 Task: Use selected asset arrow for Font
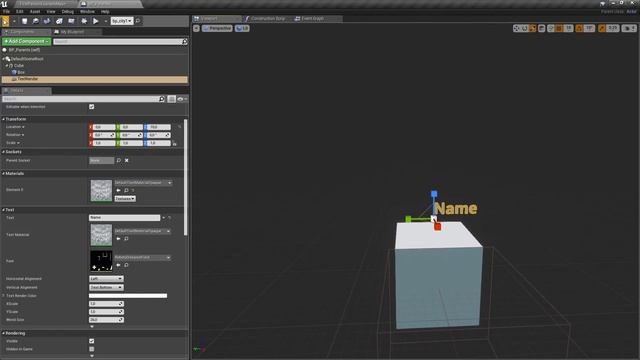click(118, 265)
